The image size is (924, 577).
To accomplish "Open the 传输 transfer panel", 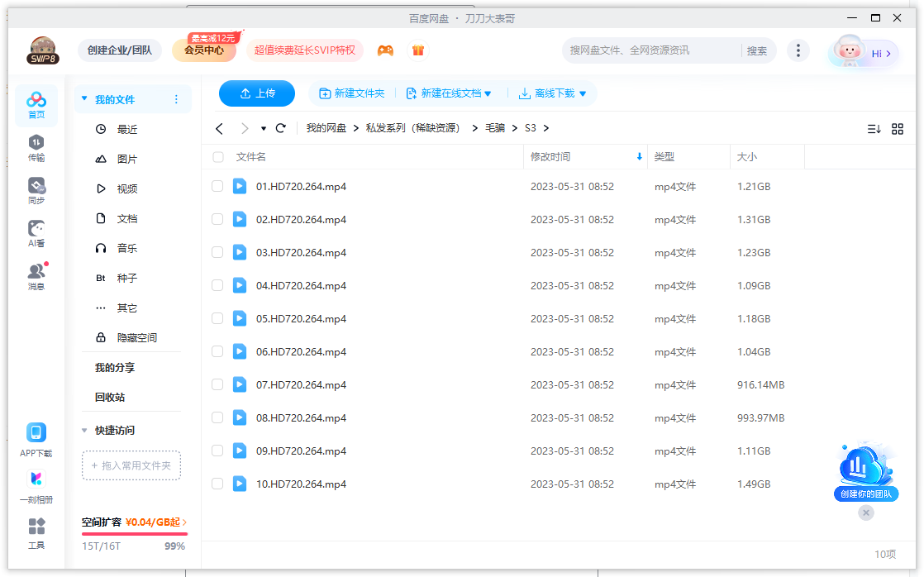I will [36, 148].
